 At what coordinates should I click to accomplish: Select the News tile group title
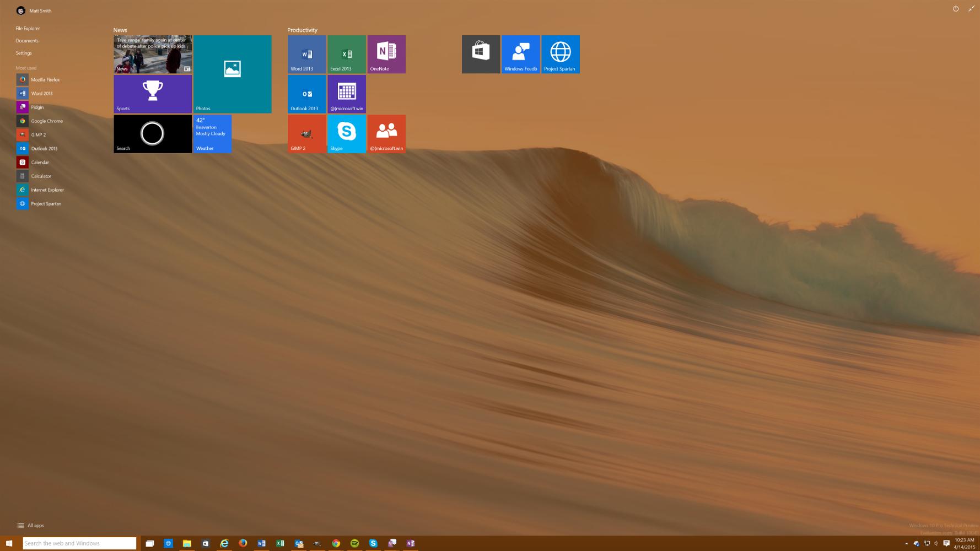[120, 30]
